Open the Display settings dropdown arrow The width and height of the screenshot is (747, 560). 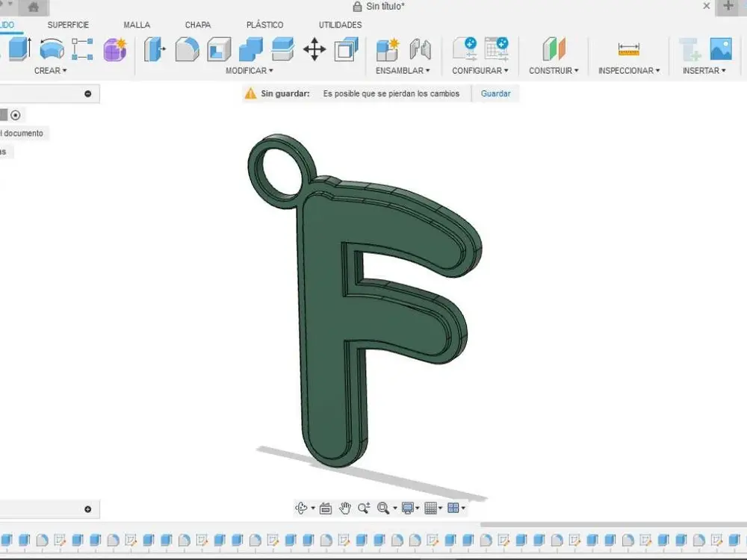coord(418,508)
